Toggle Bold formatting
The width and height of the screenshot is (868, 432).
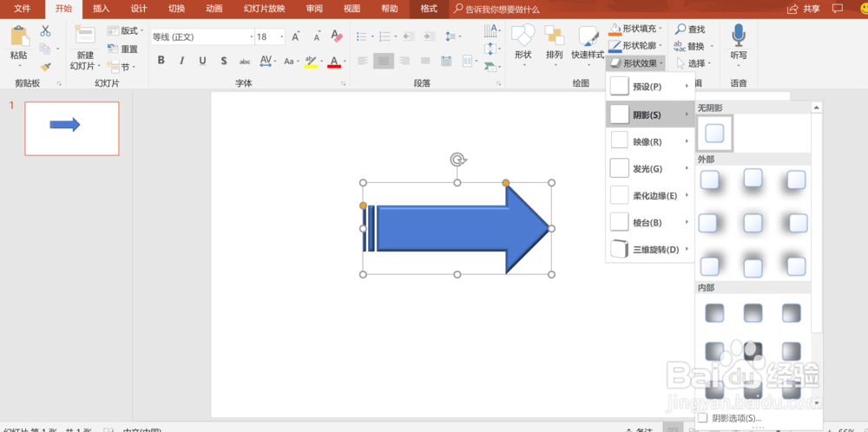(161, 61)
